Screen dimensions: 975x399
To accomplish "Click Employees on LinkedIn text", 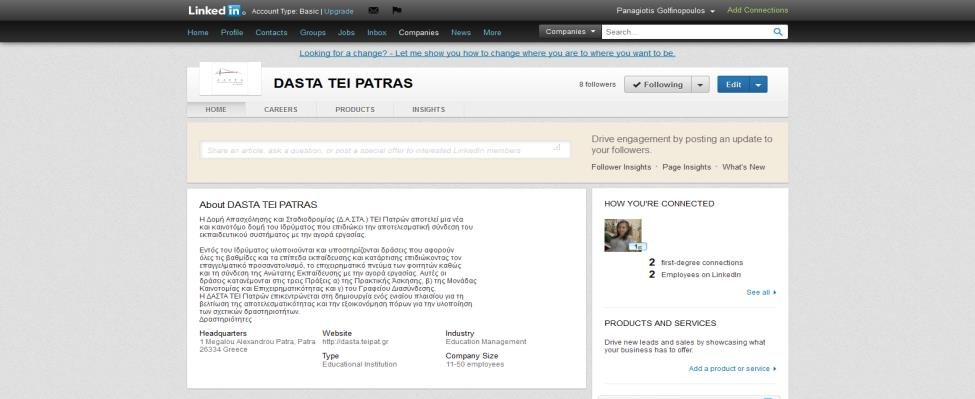I will pos(701,275).
